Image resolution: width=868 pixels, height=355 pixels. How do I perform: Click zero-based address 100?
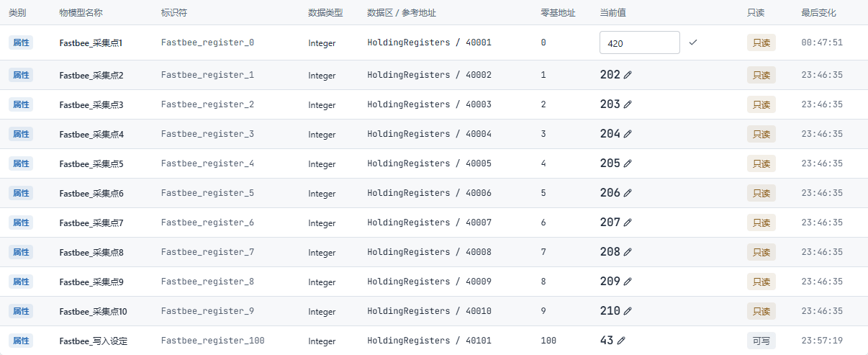click(x=548, y=341)
